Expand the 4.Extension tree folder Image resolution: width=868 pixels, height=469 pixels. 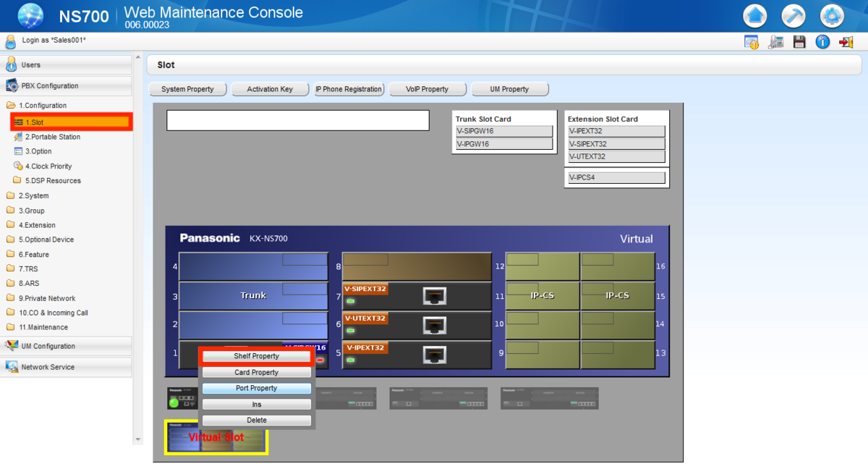pyautogui.click(x=36, y=225)
